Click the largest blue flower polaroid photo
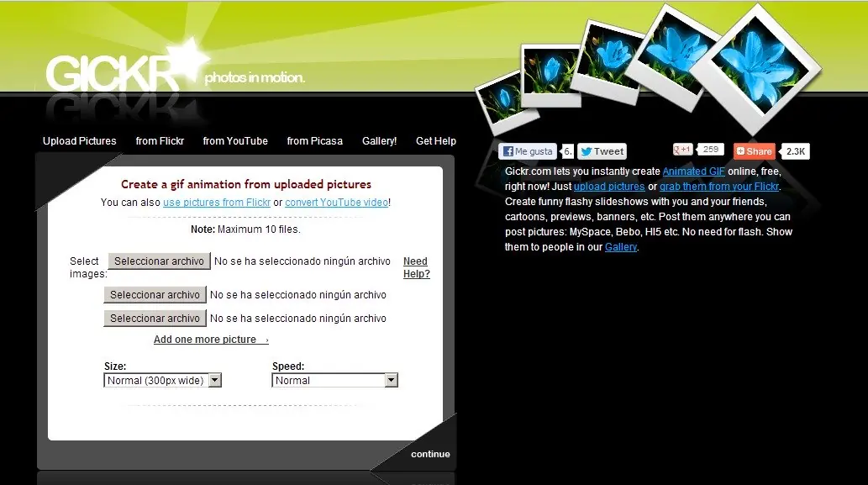This screenshot has width=868, height=485. [757, 69]
